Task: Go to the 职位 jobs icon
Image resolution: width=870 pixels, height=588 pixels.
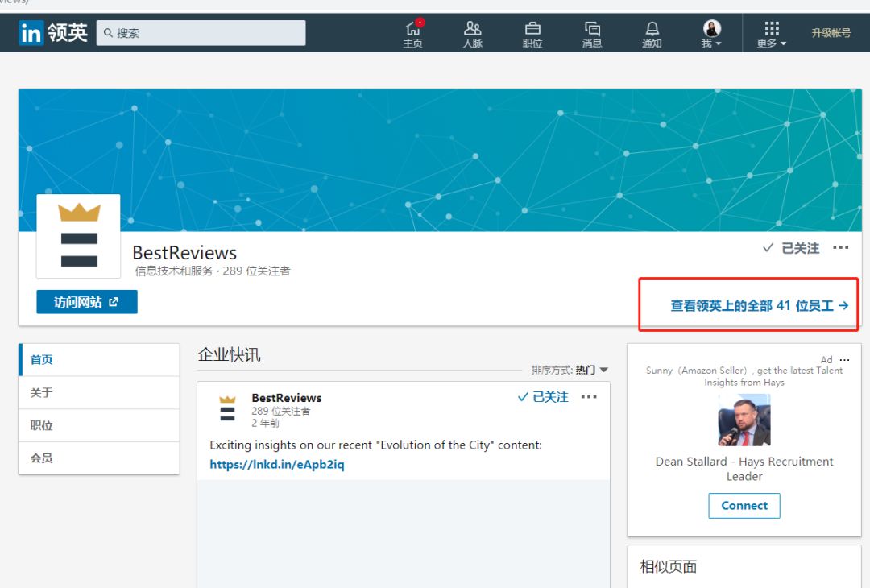Action: tap(532, 34)
